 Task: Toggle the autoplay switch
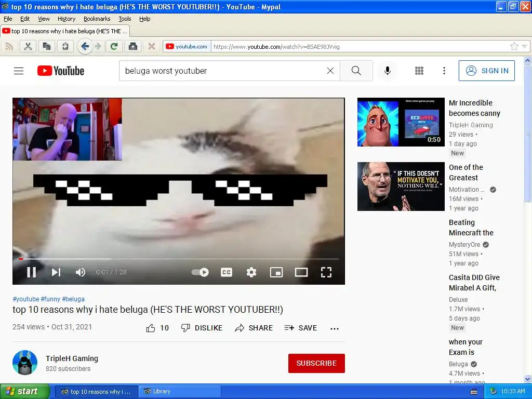click(200, 272)
